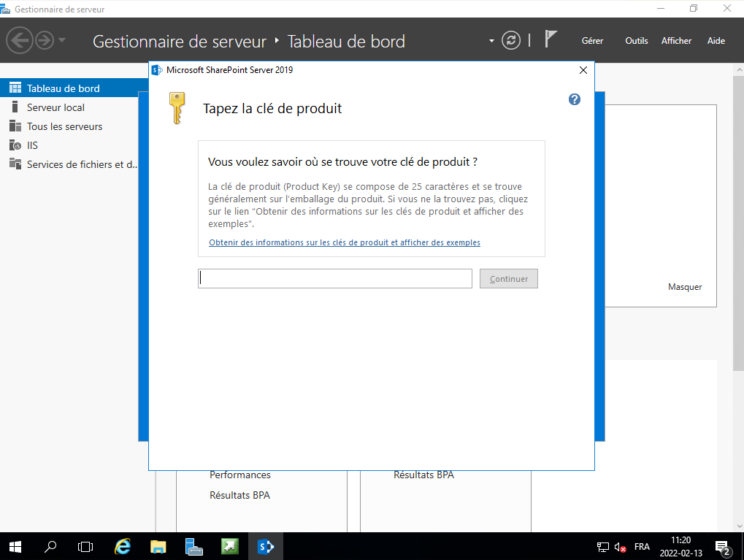Open the product key information link
The width and height of the screenshot is (744, 560).
coord(344,242)
